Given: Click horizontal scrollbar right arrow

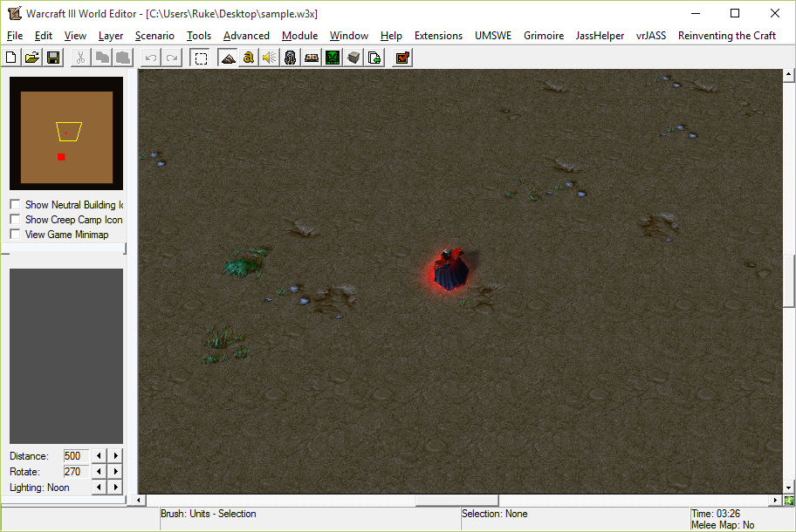Looking at the screenshot, I should pos(775,501).
